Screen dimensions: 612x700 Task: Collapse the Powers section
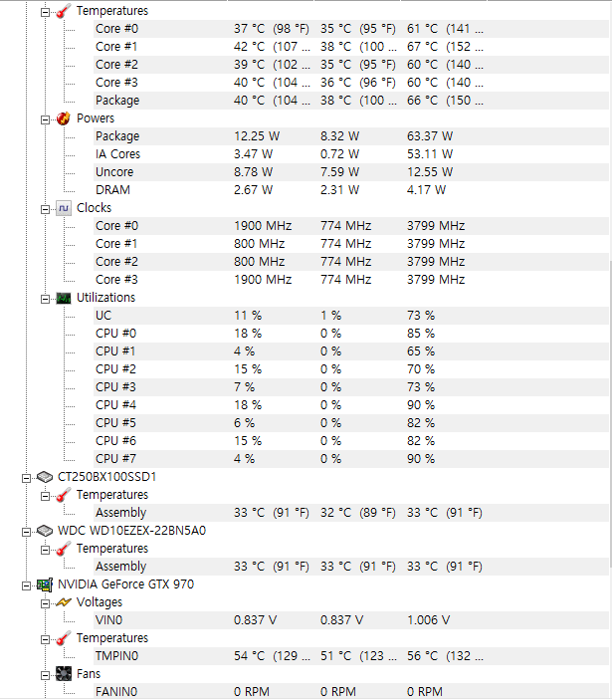pyautogui.click(x=45, y=118)
